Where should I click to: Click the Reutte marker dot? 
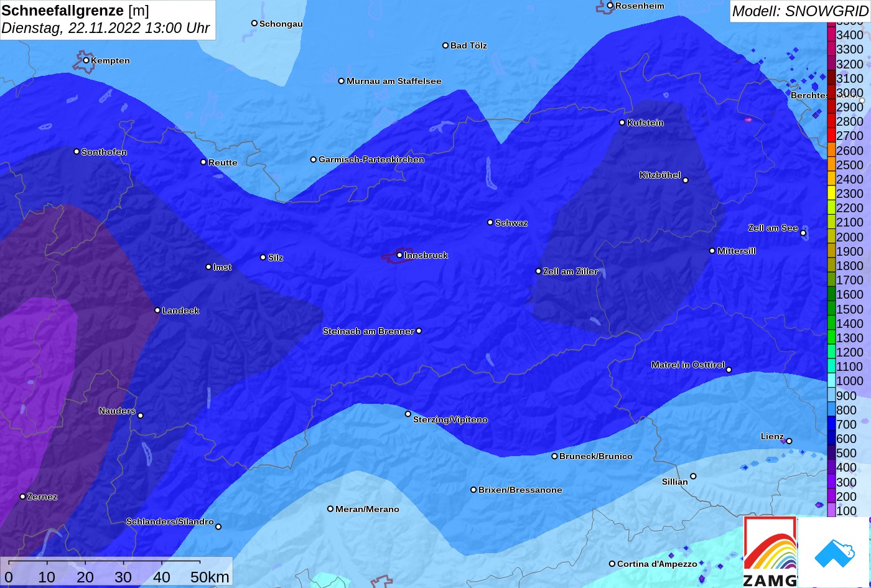tap(203, 162)
